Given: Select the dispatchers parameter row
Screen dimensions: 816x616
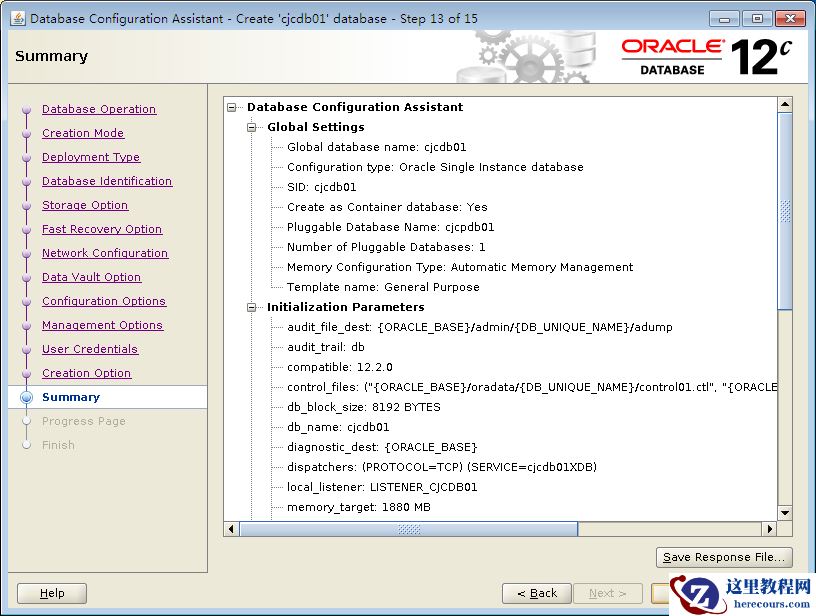Looking at the screenshot, I should tap(442, 467).
